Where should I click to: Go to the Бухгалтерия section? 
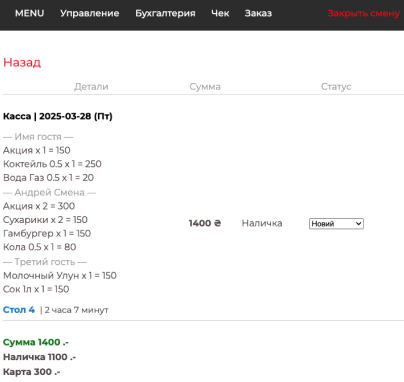(165, 13)
